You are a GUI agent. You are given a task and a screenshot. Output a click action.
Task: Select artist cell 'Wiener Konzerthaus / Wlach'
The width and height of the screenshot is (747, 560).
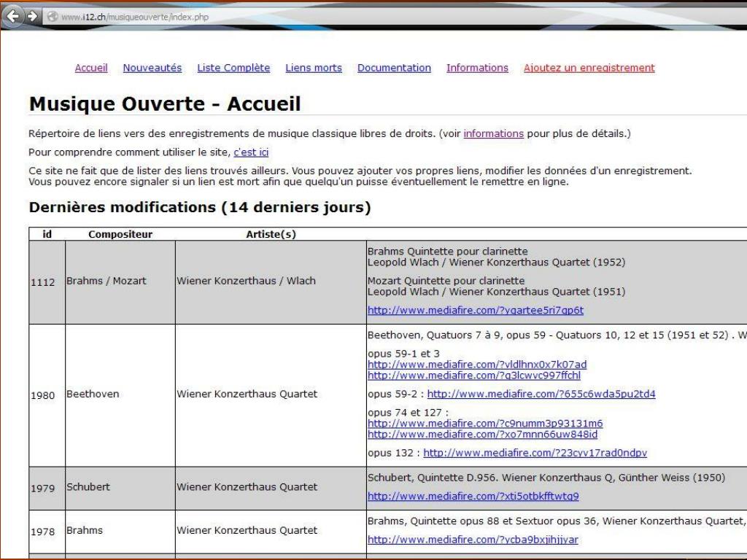271,281
